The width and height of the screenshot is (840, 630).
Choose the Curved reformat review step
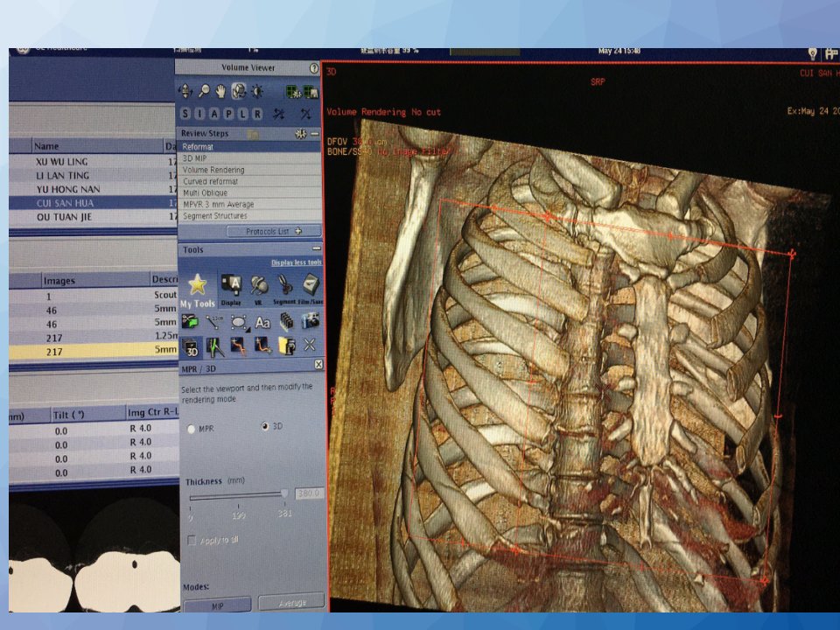[248, 181]
